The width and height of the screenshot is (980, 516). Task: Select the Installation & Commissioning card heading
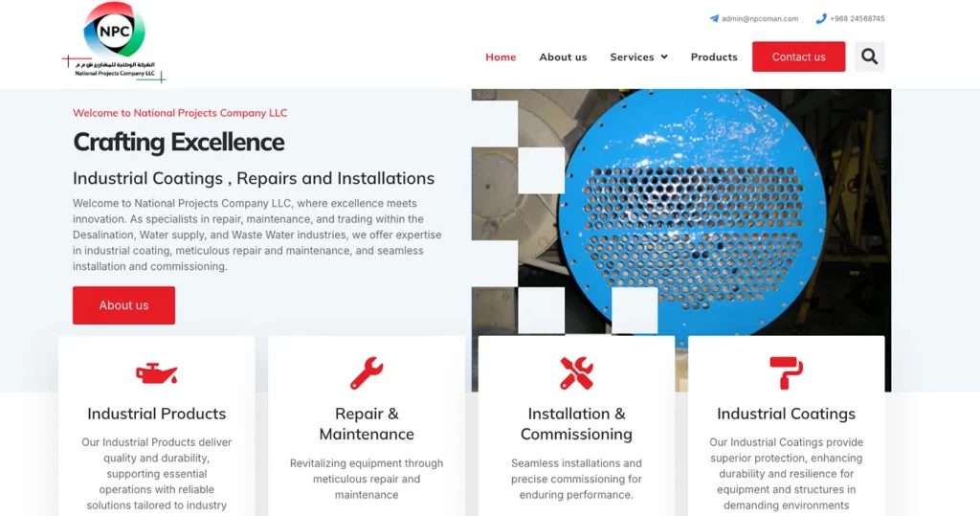pyautogui.click(x=576, y=424)
